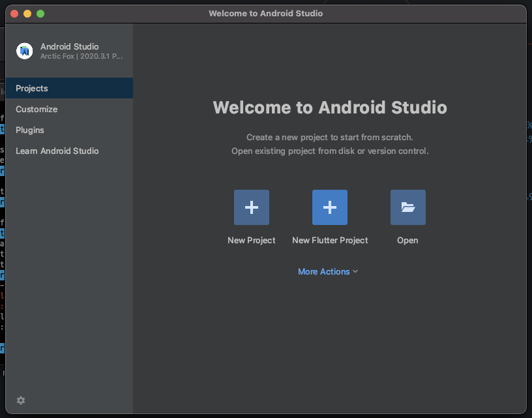
Task: Minimize the window with the yellow button
Action: click(27, 14)
